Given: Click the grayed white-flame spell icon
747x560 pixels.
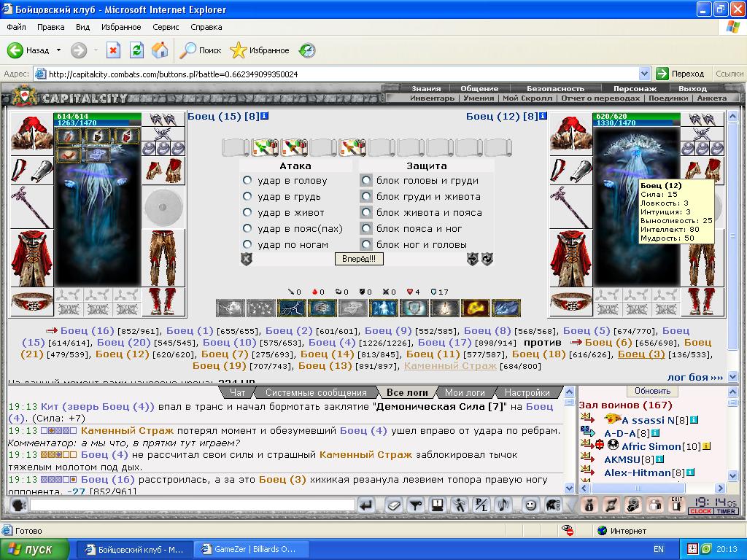Looking at the screenshot, I should (x=444, y=308).
